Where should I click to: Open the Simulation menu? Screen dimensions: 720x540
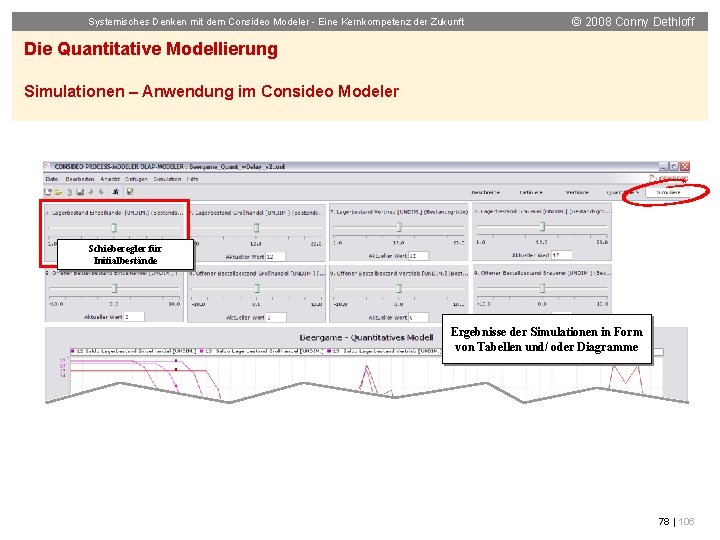click(x=167, y=179)
